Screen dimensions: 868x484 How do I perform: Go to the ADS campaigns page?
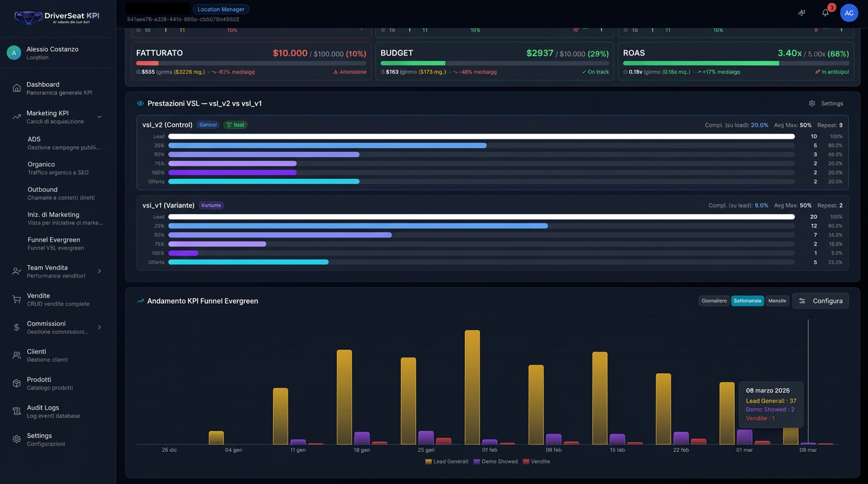(34, 142)
